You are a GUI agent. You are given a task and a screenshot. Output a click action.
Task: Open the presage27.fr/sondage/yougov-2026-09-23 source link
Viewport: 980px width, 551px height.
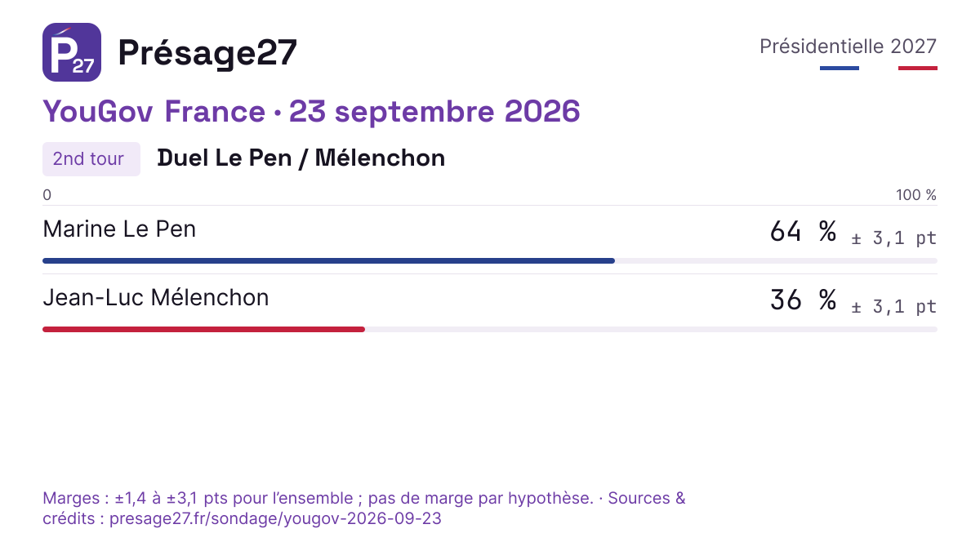(275, 518)
